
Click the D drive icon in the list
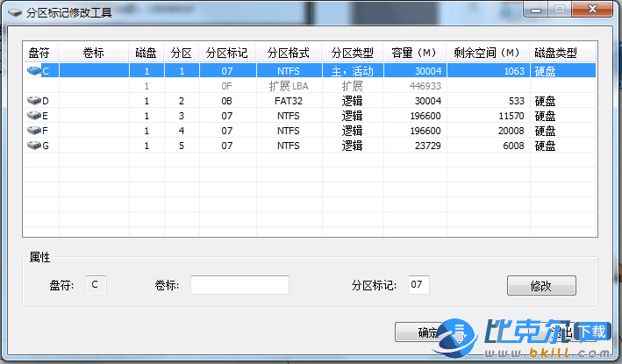pyautogui.click(x=34, y=101)
